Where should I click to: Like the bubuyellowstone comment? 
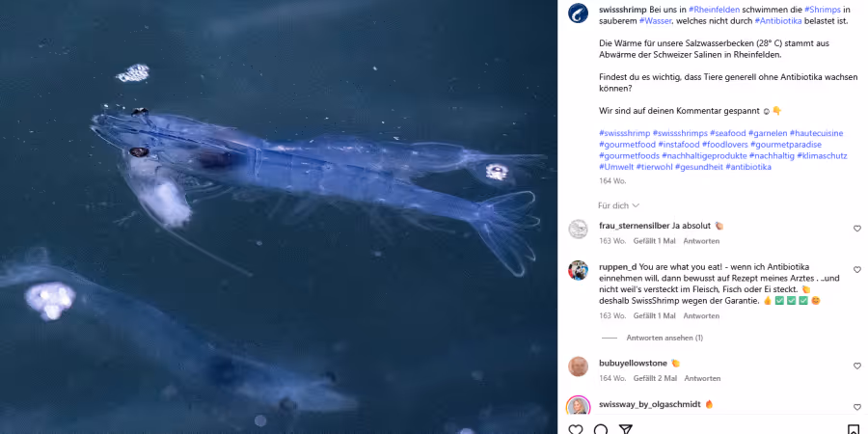coord(857,366)
